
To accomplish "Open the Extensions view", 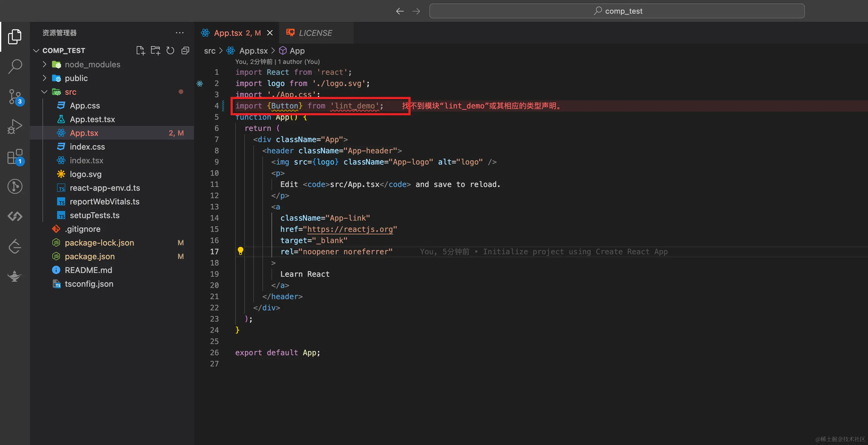I will point(15,157).
